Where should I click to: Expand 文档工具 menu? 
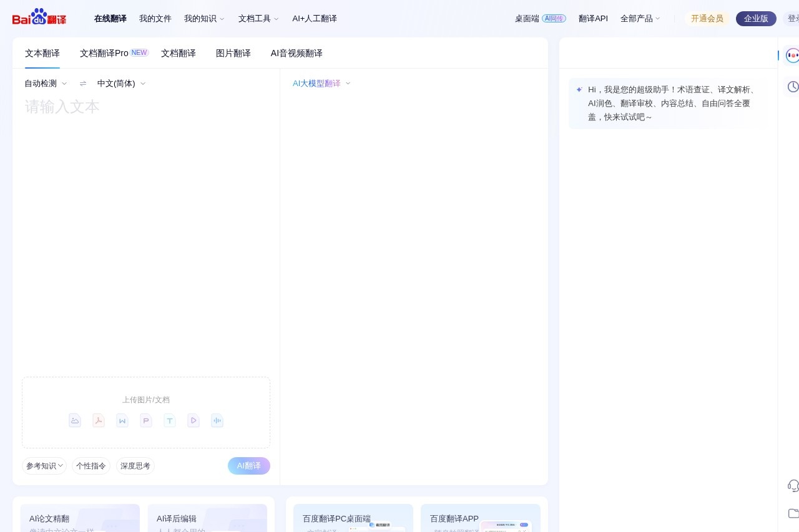(258, 19)
